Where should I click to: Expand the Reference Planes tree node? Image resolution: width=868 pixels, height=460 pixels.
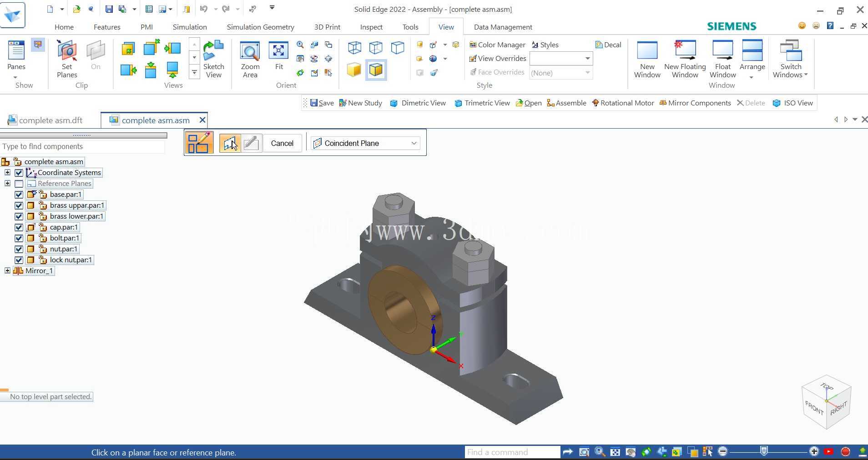pos(7,183)
